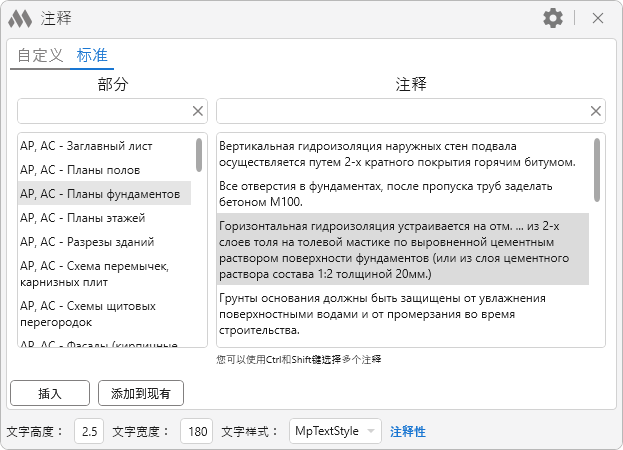Select 'АР, АС - Планы этажей' section

pos(82,217)
